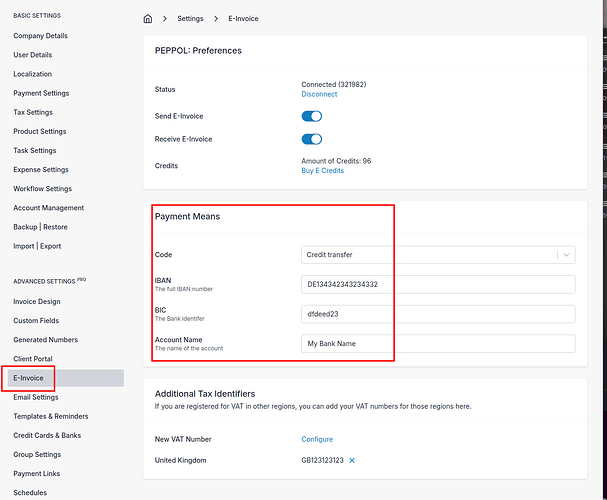
Task: Open Company Details settings
Action: [40, 36]
